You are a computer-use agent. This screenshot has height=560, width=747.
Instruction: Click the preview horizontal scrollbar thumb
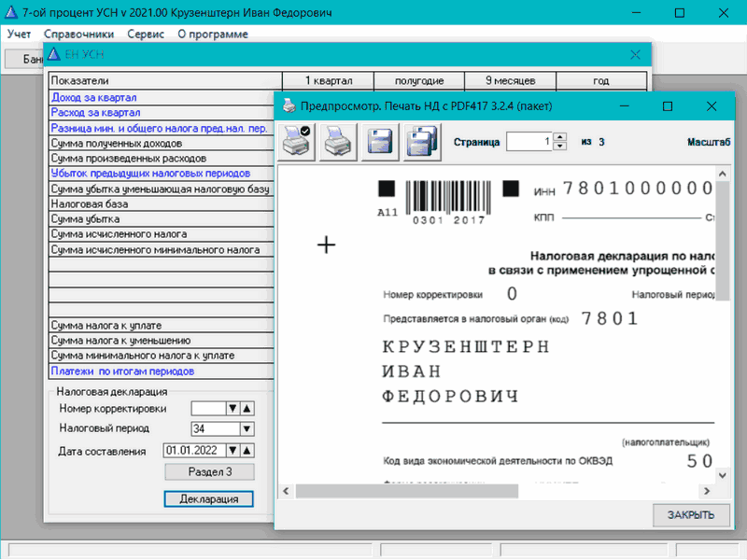[402, 489]
